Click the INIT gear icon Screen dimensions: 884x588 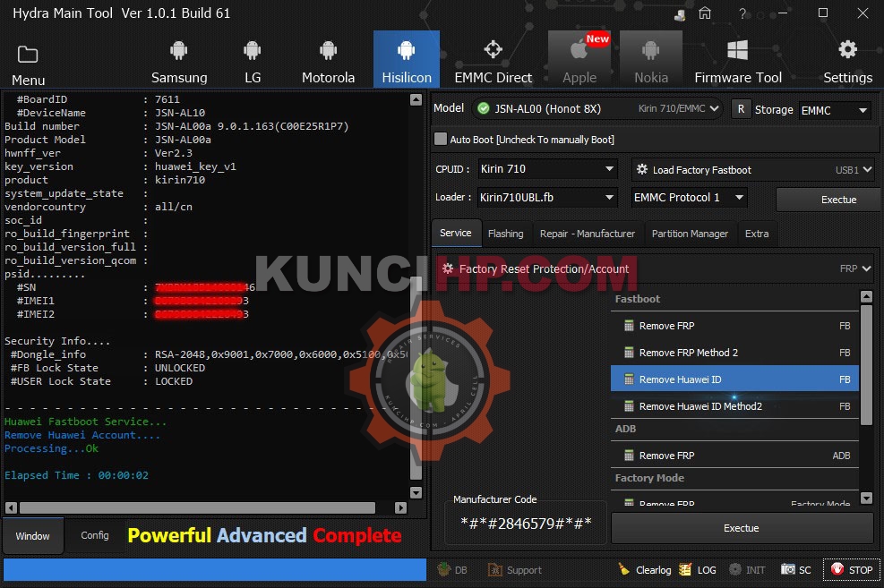(x=735, y=569)
